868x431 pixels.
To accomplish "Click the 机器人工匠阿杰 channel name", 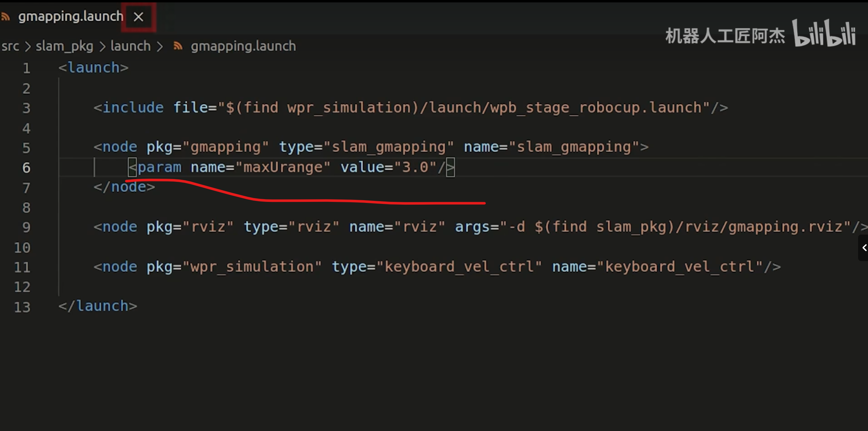I will coord(725,36).
